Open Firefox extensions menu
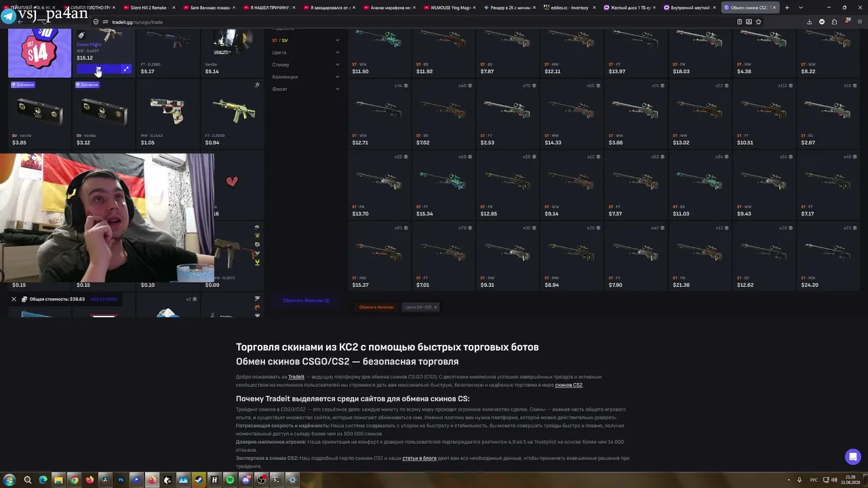Screen dimensions: 868x488 834,22
